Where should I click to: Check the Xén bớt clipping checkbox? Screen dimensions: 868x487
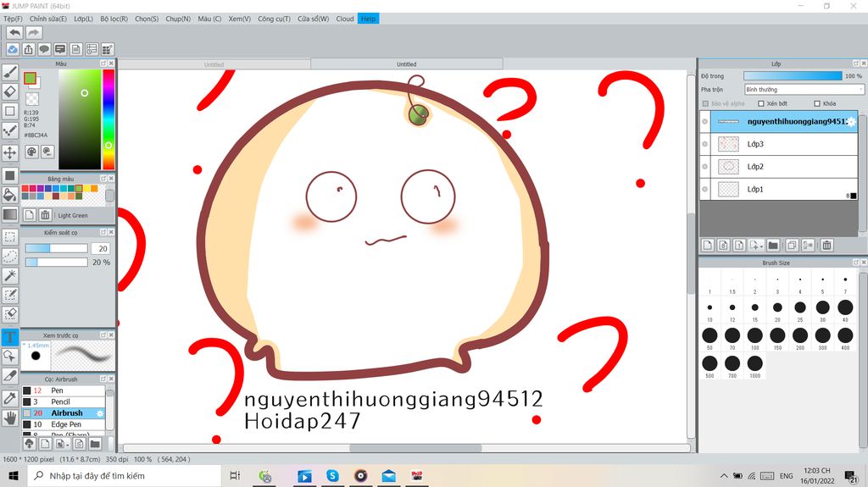click(761, 103)
